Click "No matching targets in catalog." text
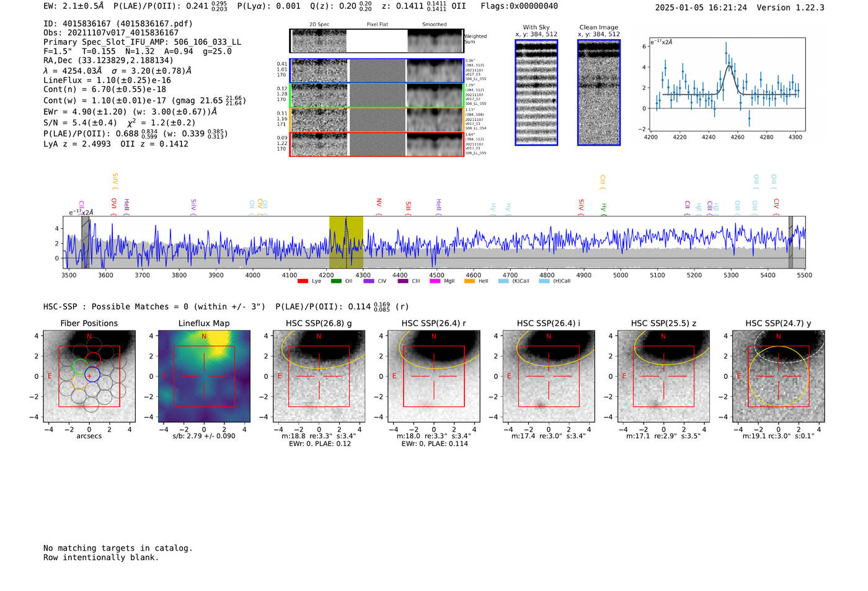This screenshot has height=591, width=868. click(118, 548)
